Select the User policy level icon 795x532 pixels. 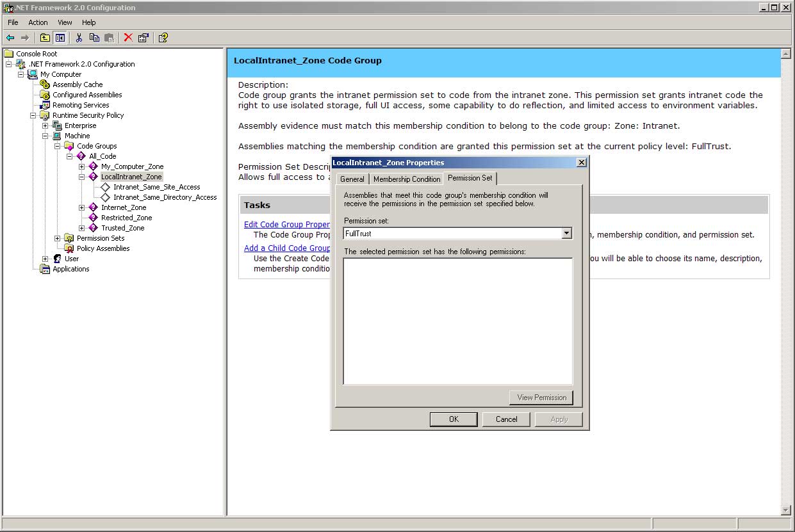57,259
